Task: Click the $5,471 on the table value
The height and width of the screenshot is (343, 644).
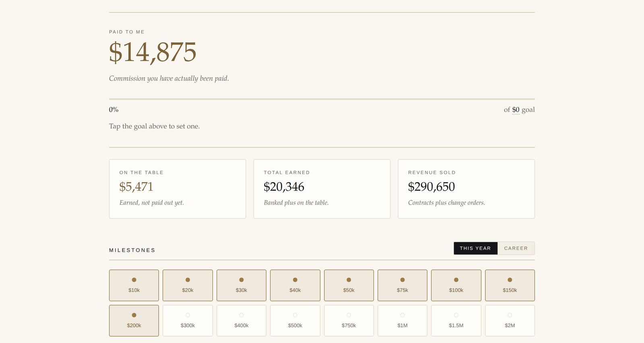Action: tap(136, 187)
